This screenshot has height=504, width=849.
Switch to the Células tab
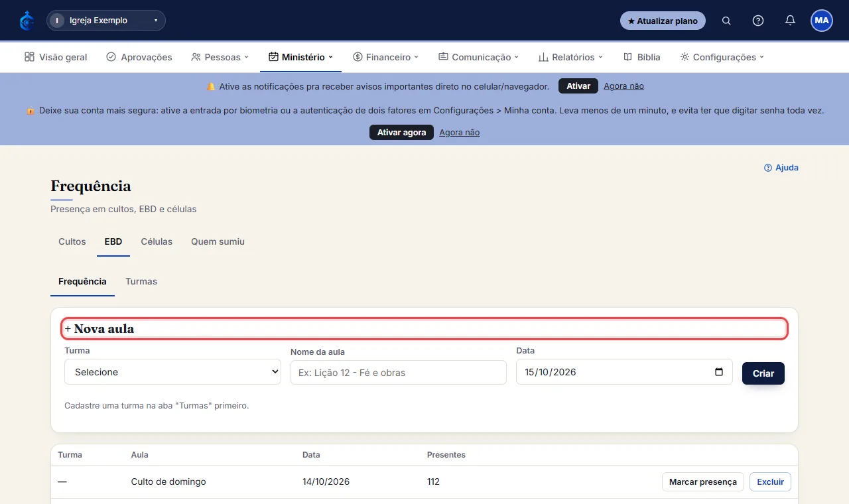coord(157,241)
